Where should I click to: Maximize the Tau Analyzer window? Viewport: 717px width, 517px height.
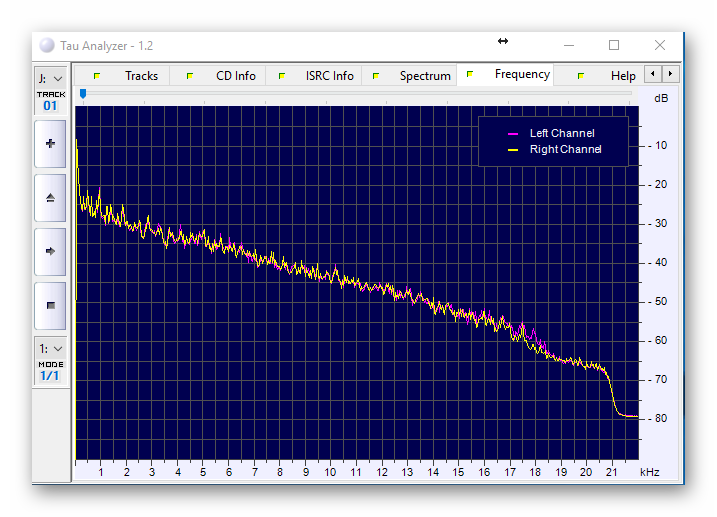click(x=614, y=45)
